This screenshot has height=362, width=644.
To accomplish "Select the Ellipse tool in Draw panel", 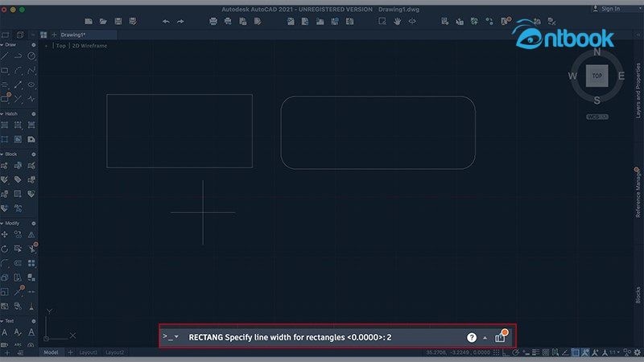I will pyautogui.click(x=31, y=84).
